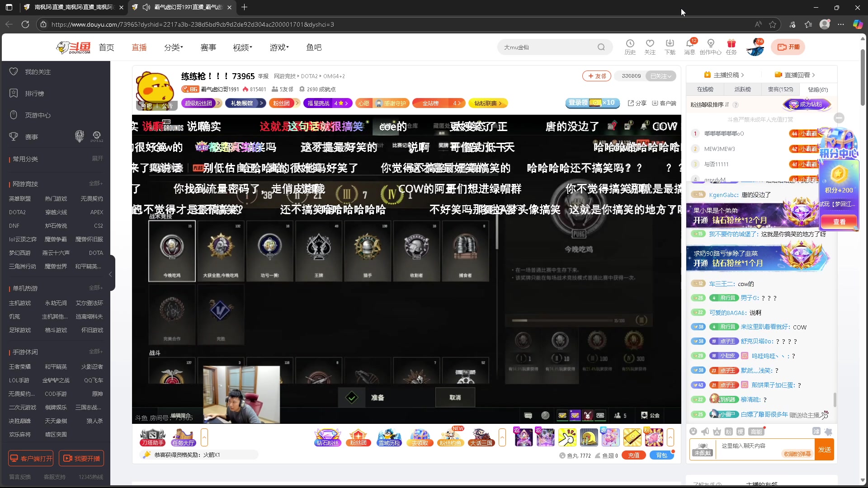Click 我要开播 in sidebar

pos(81,458)
